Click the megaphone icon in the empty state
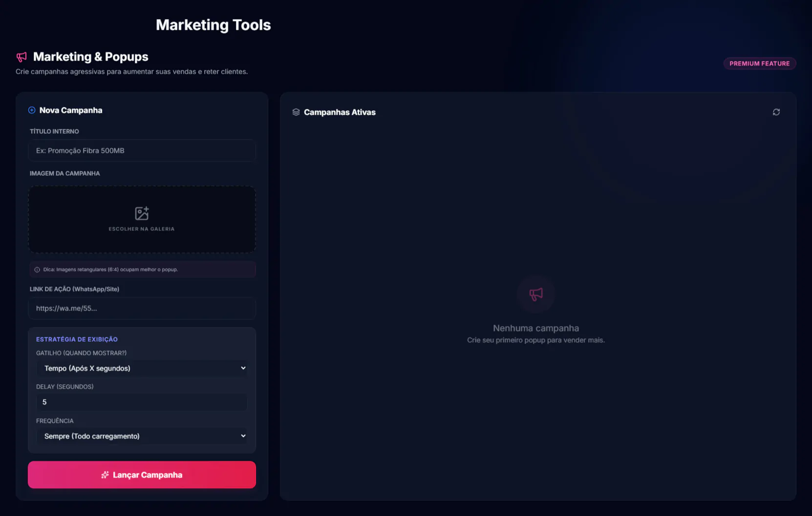The image size is (812, 516). tap(536, 294)
